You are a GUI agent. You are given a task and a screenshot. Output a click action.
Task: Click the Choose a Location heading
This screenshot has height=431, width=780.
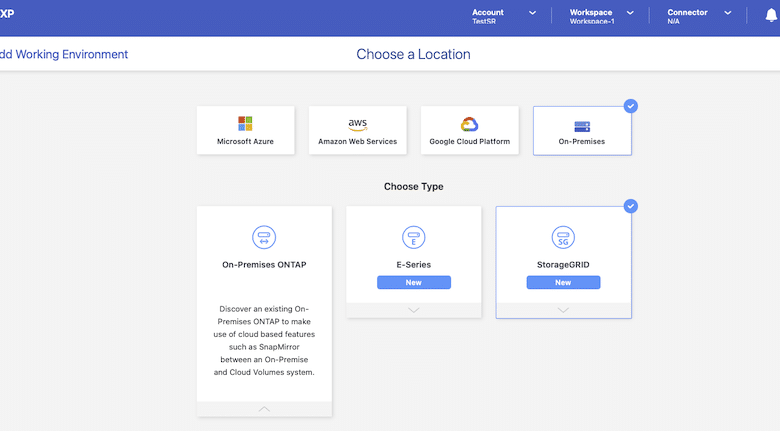click(413, 54)
